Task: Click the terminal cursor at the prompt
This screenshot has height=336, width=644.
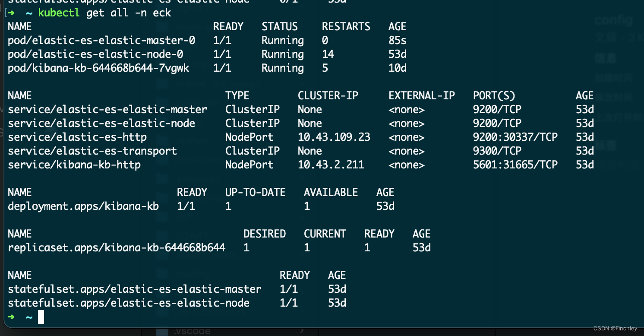Action: click(x=41, y=317)
